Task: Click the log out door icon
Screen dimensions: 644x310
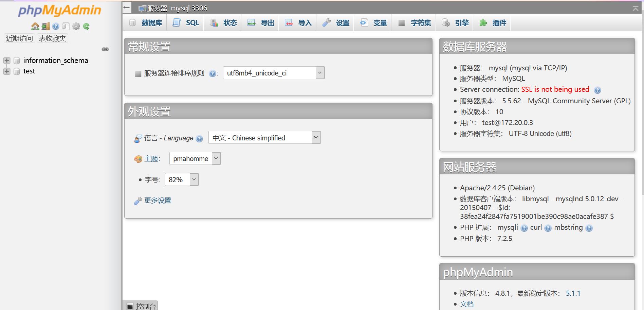Action: [x=45, y=26]
